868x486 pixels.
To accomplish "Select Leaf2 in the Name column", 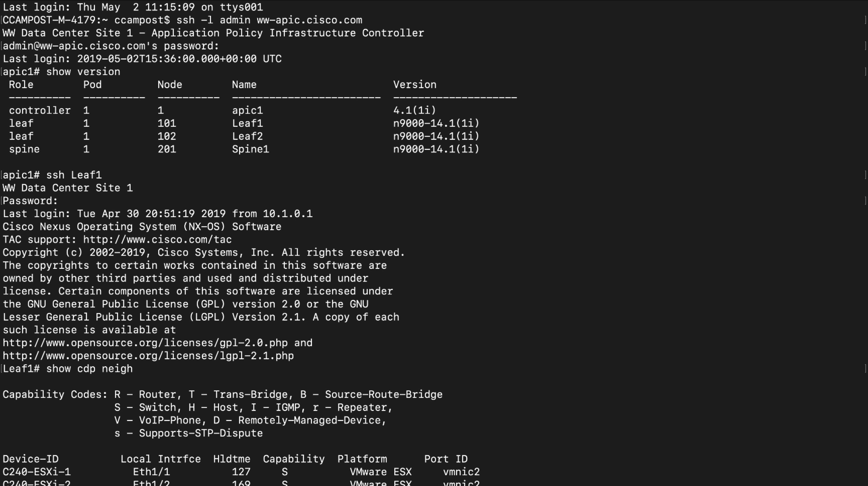I will pyautogui.click(x=247, y=136).
